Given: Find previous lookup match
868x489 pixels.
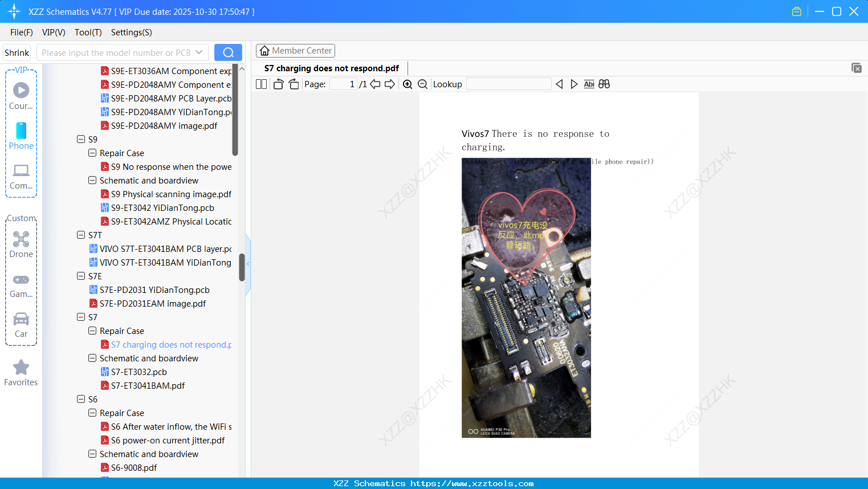Looking at the screenshot, I should coord(559,84).
